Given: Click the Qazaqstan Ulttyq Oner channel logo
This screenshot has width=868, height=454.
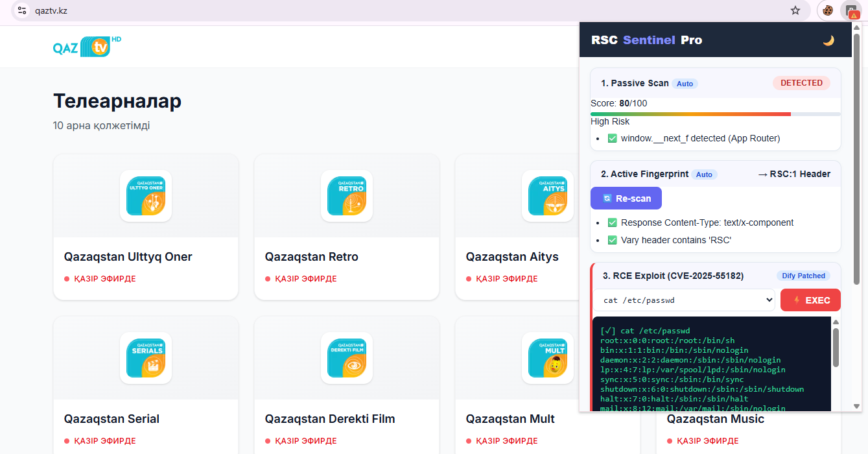Looking at the screenshot, I should (x=146, y=196).
